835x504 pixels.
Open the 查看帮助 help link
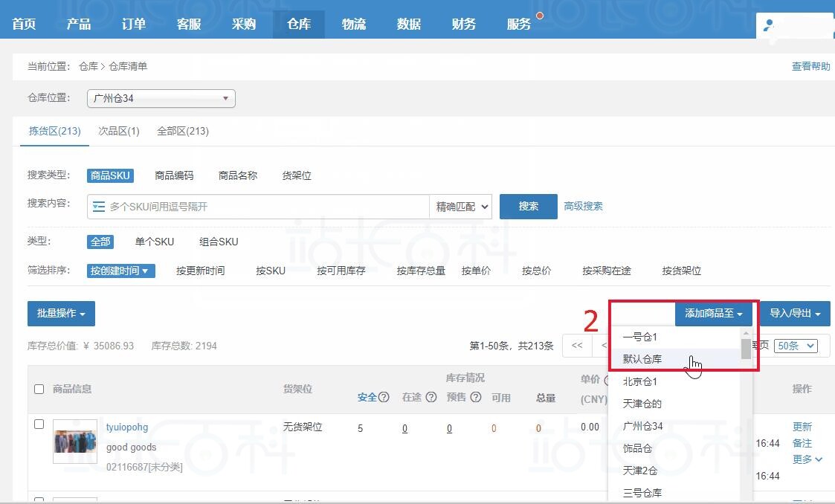pyautogui.click(x=810, y=65)
